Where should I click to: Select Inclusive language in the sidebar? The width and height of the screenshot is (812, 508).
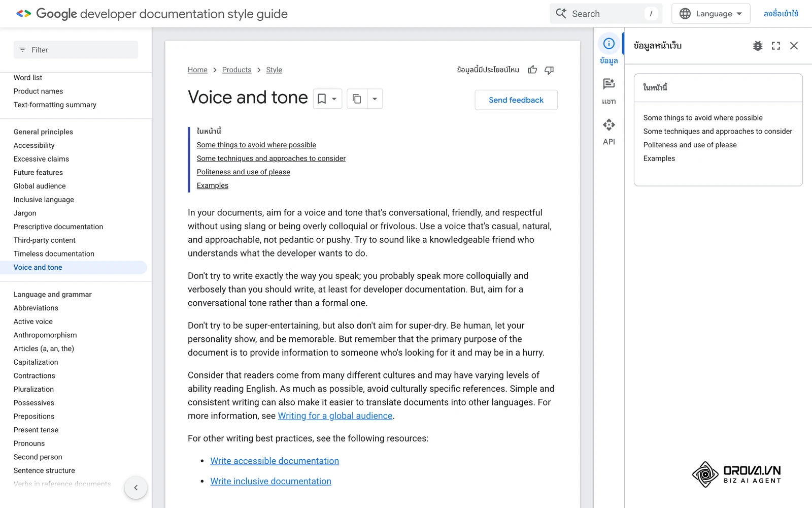44,200
